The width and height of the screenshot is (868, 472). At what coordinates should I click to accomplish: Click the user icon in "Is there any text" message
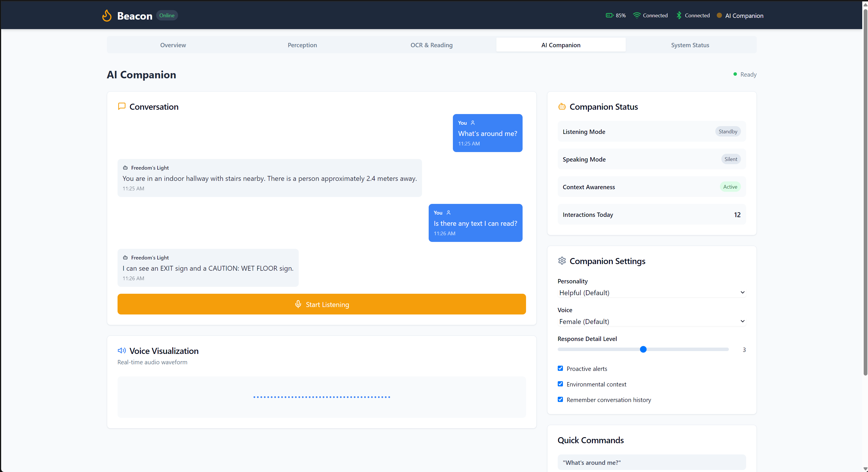pos(448,213)
